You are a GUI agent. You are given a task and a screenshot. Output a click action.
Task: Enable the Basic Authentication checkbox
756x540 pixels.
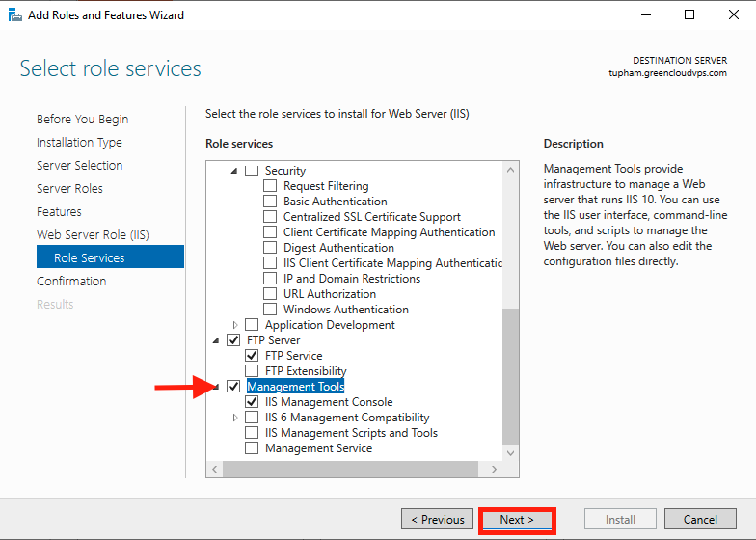click(270, 201)
